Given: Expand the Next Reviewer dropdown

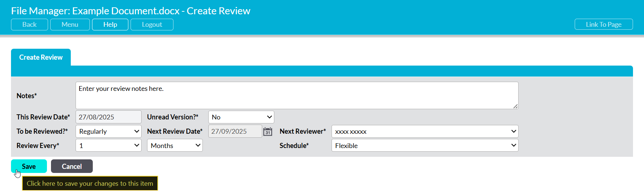Looking at the screenshot, I should (424, 132).
